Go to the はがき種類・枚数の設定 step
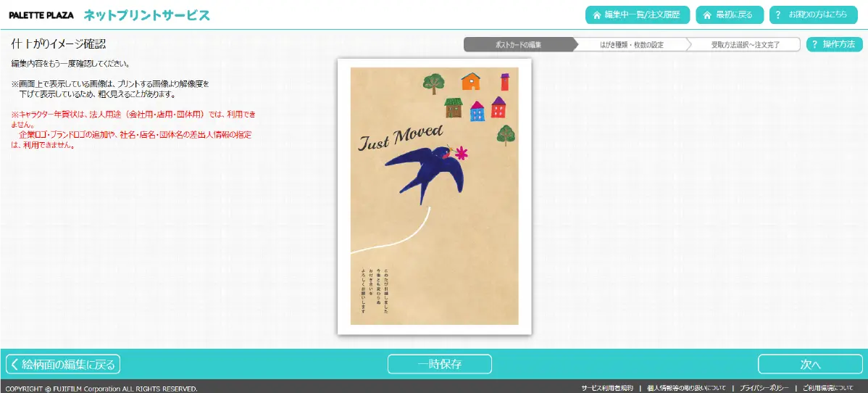The height and width of the screenshot is (393, 868). (631, 45)
